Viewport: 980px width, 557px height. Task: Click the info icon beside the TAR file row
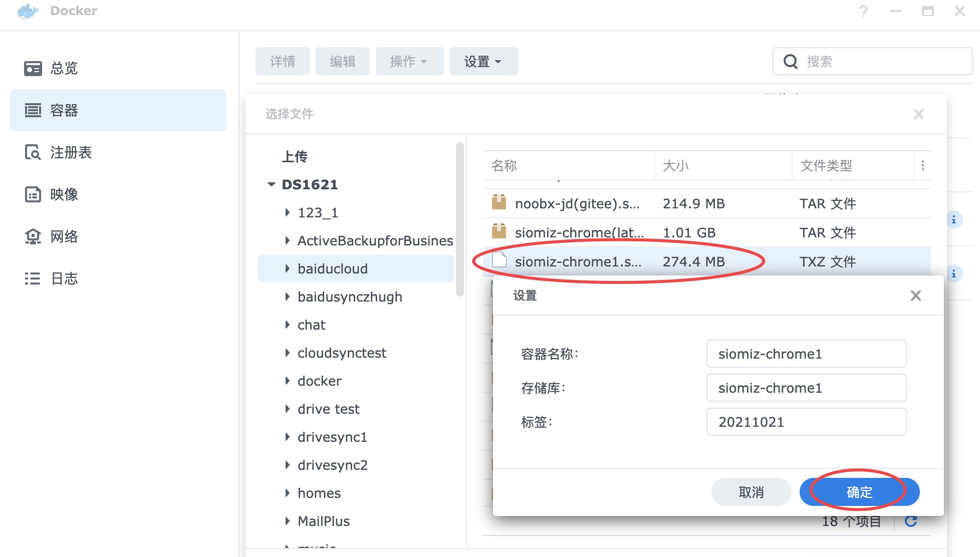(953, 219)
